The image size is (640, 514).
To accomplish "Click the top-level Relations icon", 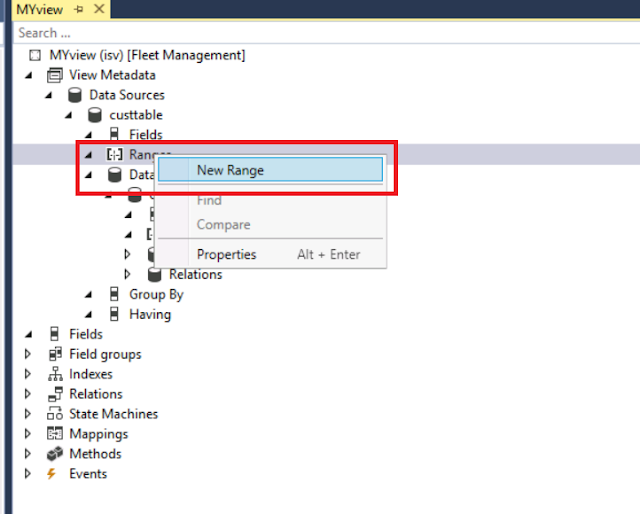I will pyautogui.click(x=55, y=394).
